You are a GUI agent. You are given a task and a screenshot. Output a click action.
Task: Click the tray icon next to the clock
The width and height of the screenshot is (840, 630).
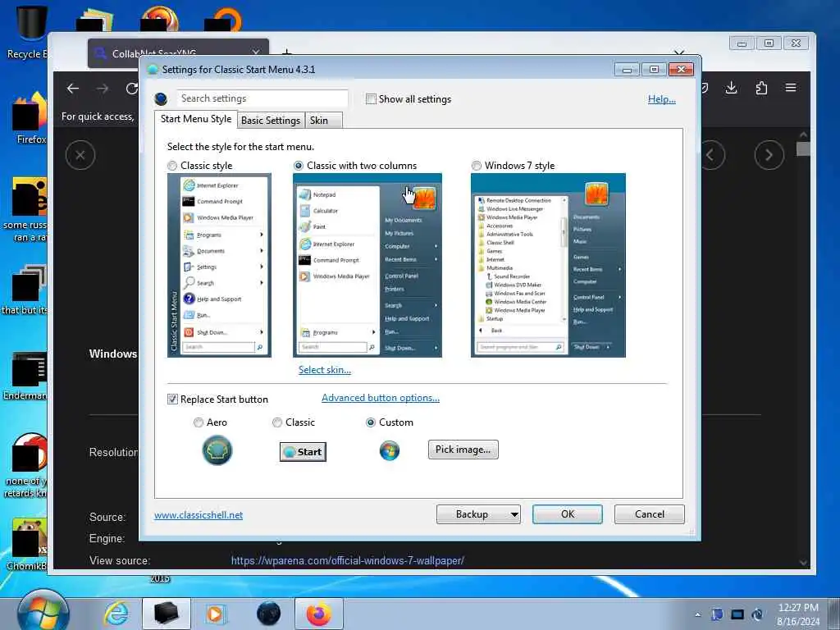(x=757, y=614)
